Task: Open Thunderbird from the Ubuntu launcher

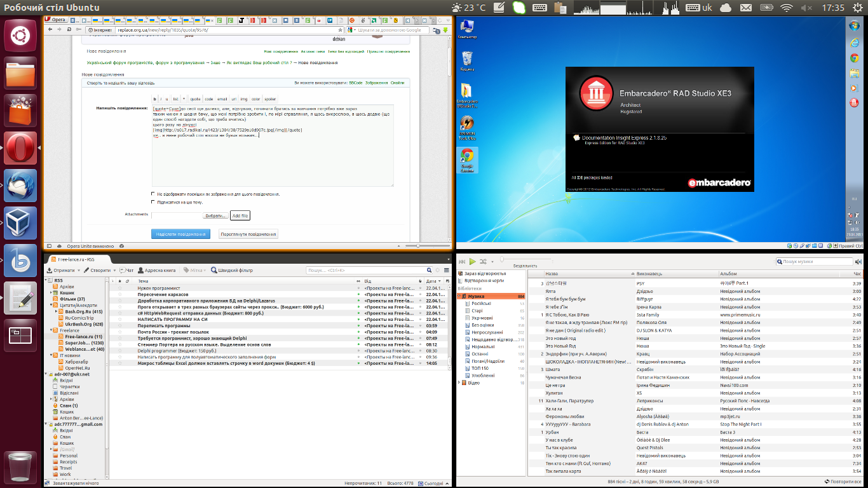Action: coord(20,186)
